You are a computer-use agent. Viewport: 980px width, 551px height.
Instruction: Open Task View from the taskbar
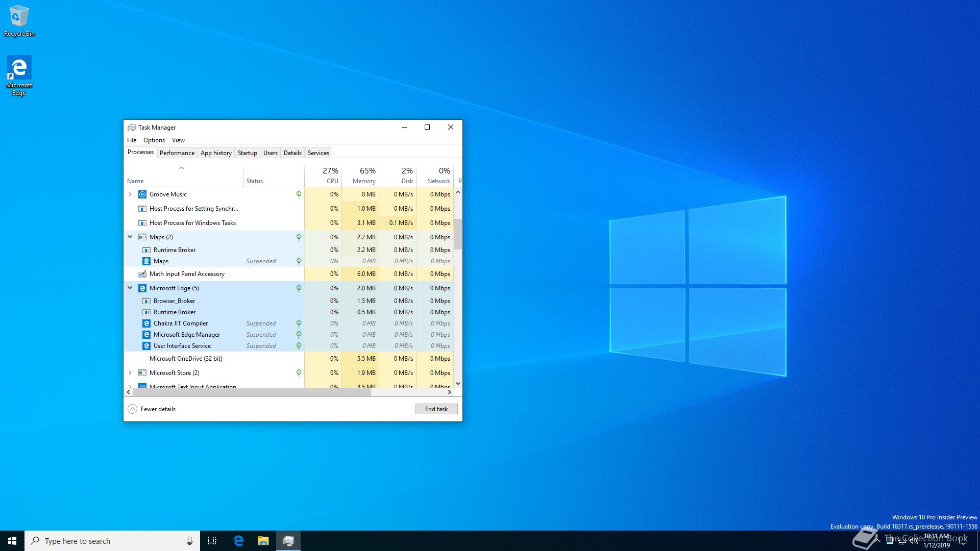tap(212, 541)
